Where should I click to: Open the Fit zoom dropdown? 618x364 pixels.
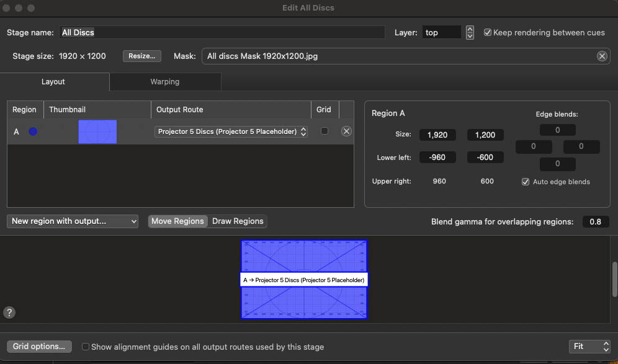[589, 347]
